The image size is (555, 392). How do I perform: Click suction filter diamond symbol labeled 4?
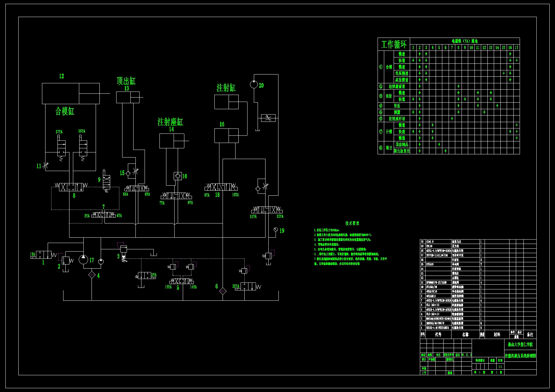click(x=92, y=275)
